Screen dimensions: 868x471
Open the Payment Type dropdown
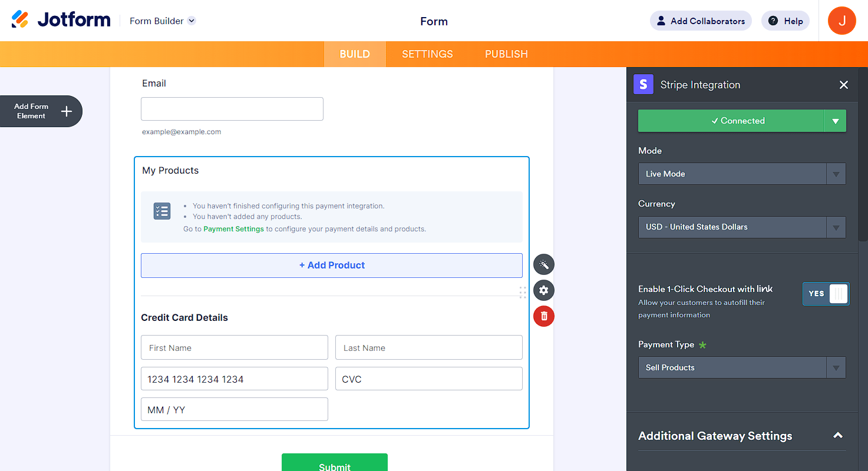(x=742, y=367)
